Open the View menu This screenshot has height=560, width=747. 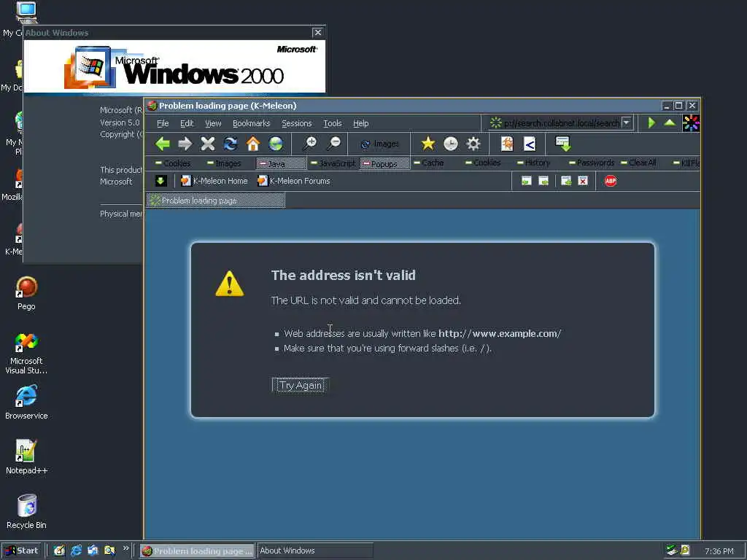213,123
